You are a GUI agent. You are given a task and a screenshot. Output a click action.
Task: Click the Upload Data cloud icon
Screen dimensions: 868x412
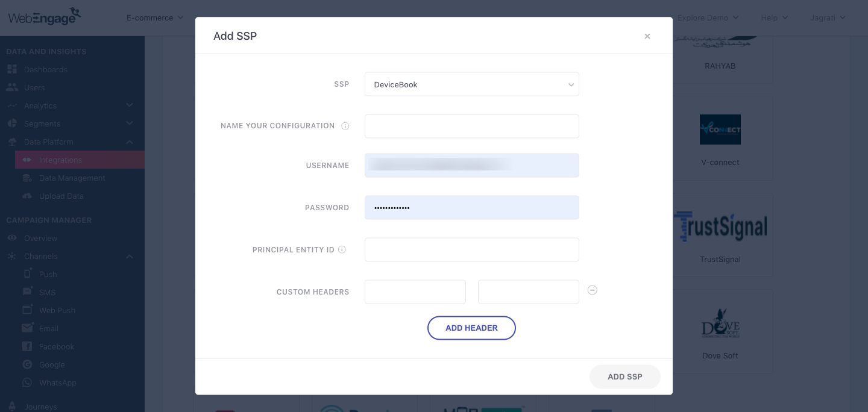(x=27, y=196)
